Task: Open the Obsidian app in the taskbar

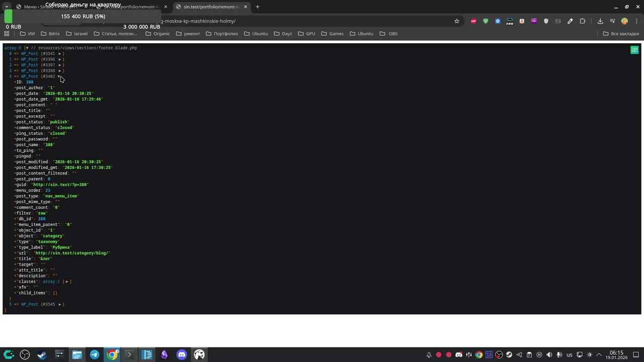Action: (x=164, y=355)
